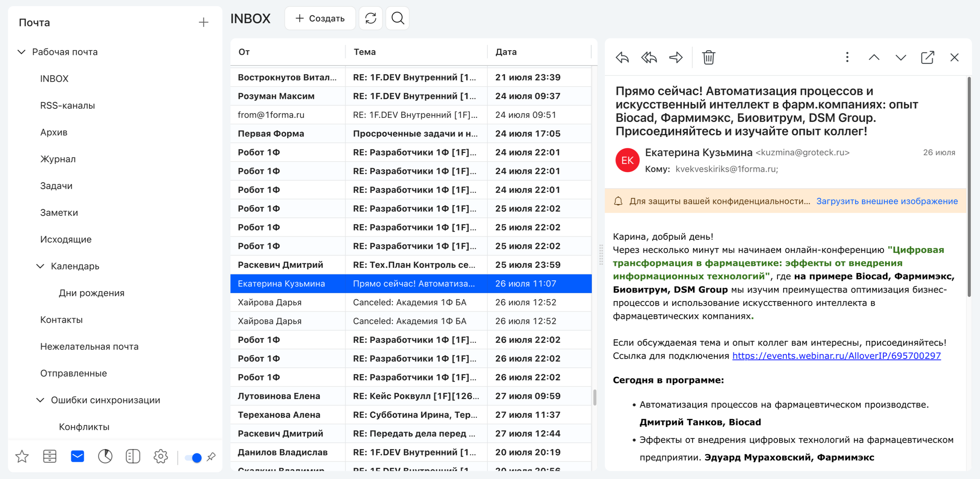Click the bell icon in privacy notice
The width and height of the screenshot is (980, 479).
(x=618, y=201)
